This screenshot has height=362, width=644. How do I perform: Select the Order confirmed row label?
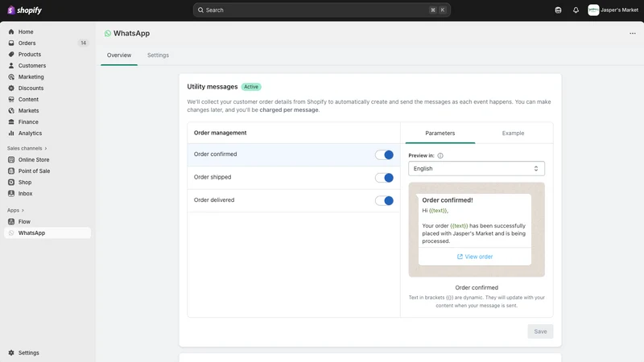tap(215, 154)
